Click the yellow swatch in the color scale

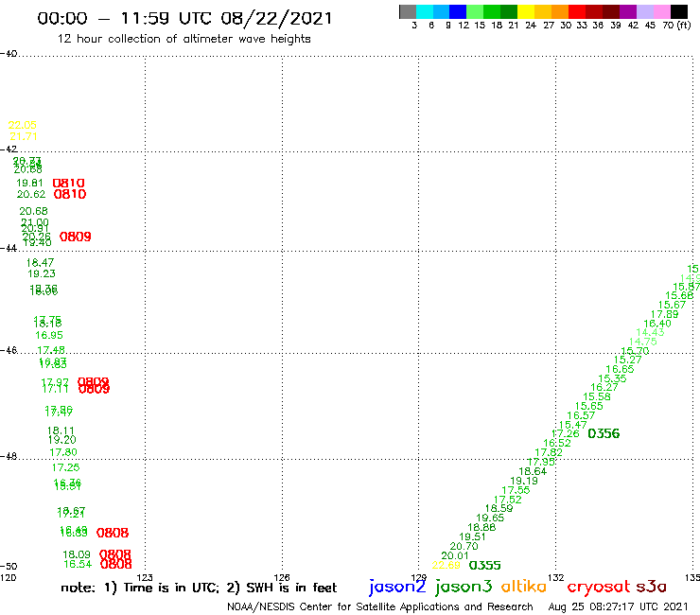pos(526,11)
